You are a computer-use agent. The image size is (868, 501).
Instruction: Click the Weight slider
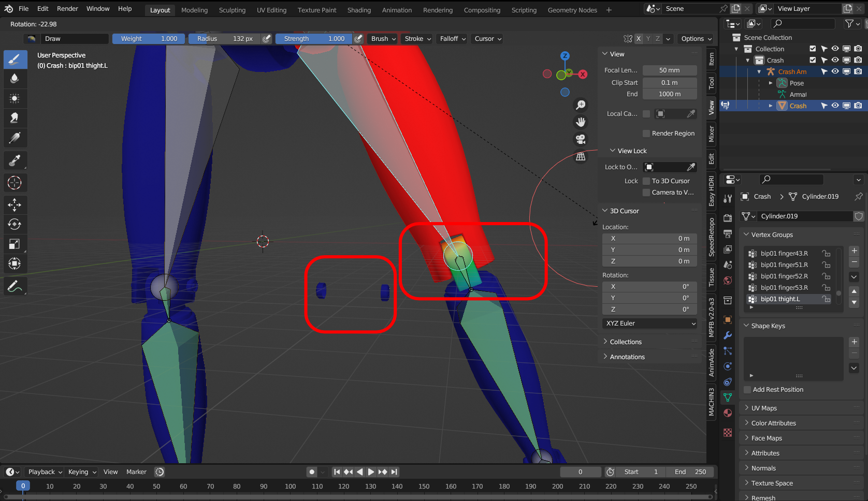pyautogui.click(x=149, y=39)
